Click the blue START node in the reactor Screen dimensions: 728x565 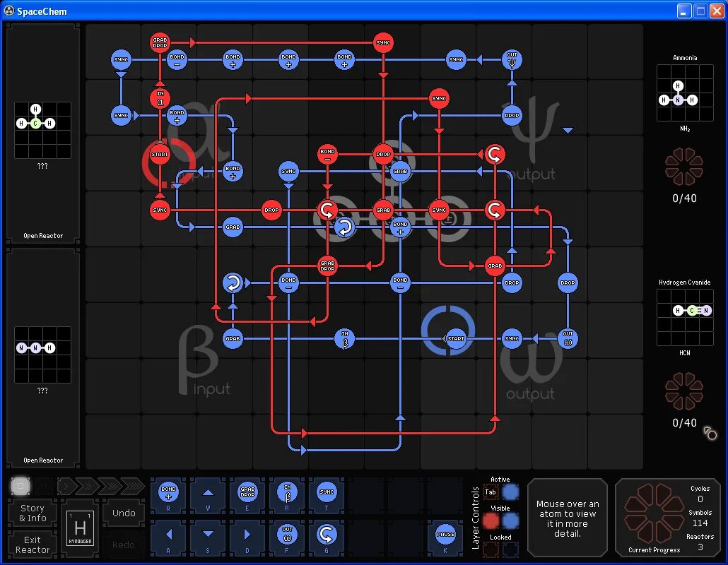click(x=456, y=338)
